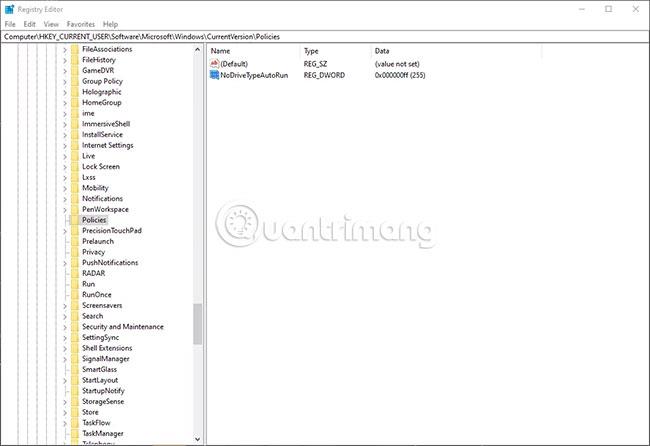Click the 0x000000ff (255) data cell
This screenshot has width=650, height=446.
point(400,75)
